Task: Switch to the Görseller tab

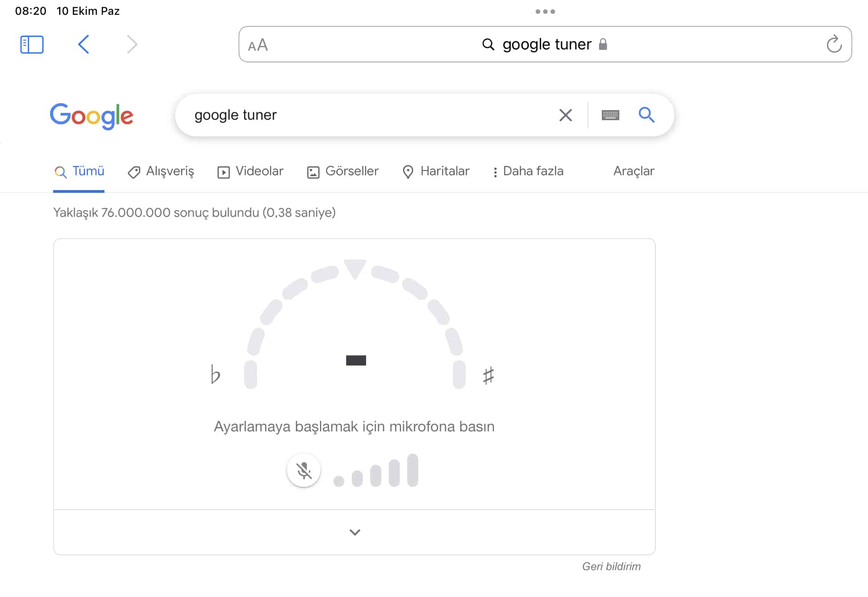Action: pyautogui.click(x=342, y=171)
